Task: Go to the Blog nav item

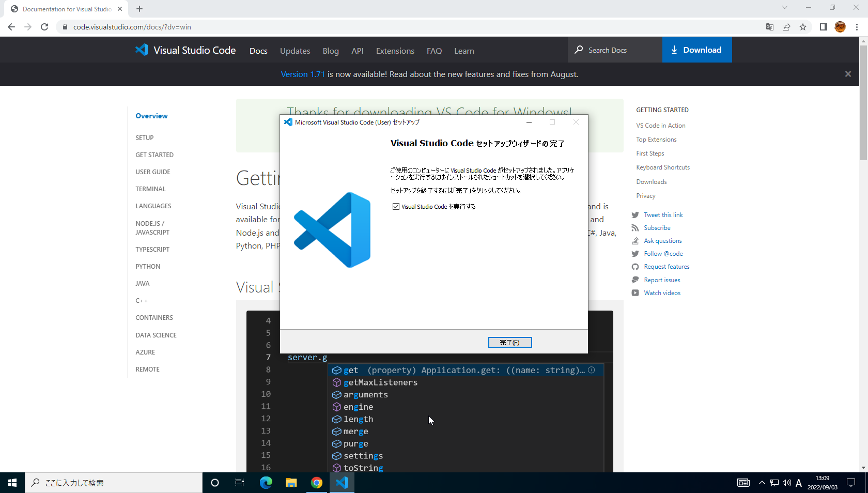Action: pos(331,51)
